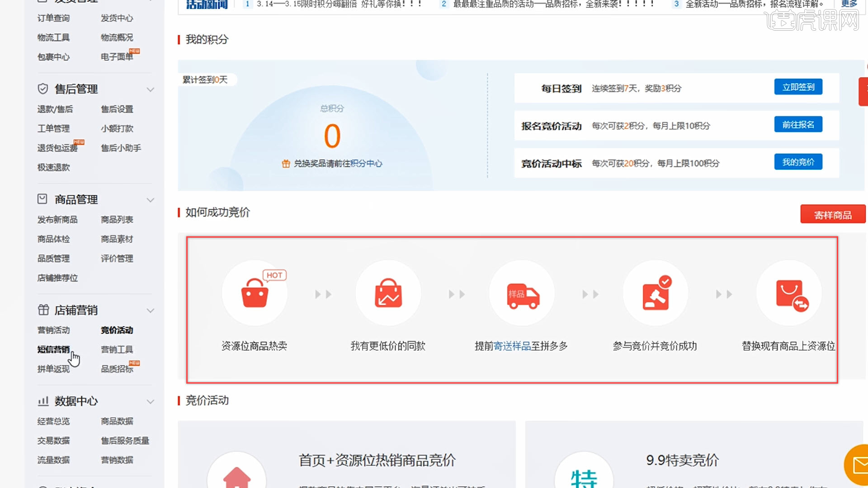Open 售后设置 menu item
Viewport: 868px width, 488px height.
[x=117, y=109]
